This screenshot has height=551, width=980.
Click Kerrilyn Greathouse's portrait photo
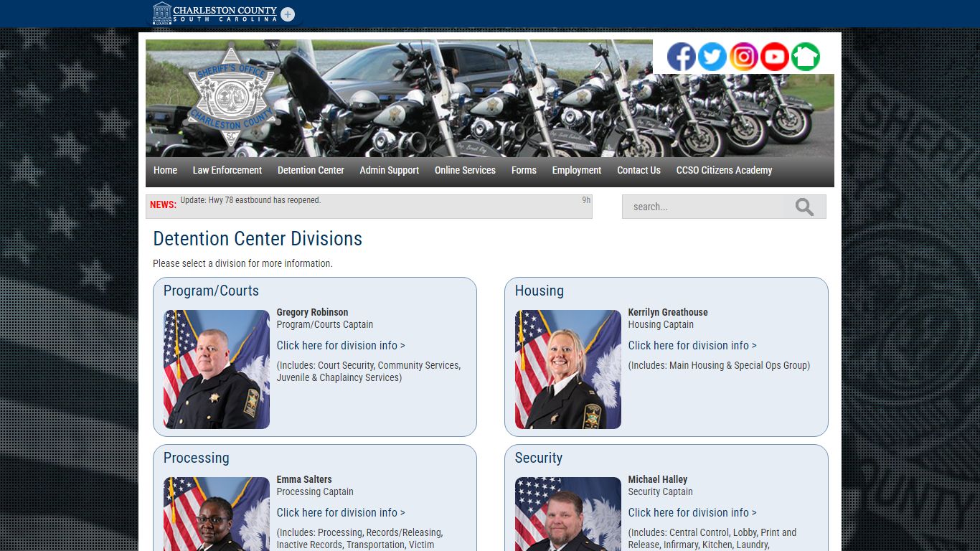click(568, 369)
